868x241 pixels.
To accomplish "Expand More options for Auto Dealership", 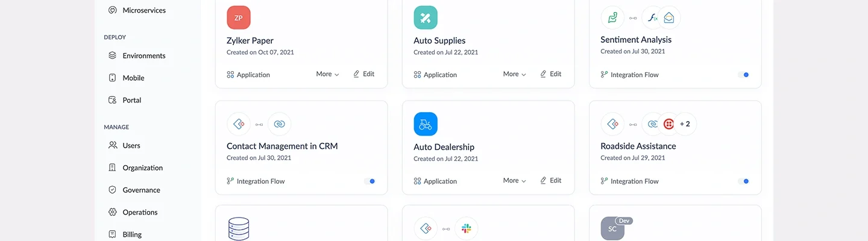I will coord(514,180).
